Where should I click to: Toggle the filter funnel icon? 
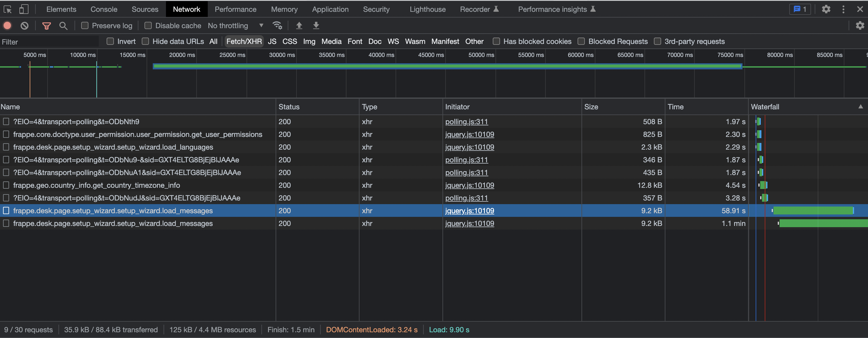click(47, 26)
